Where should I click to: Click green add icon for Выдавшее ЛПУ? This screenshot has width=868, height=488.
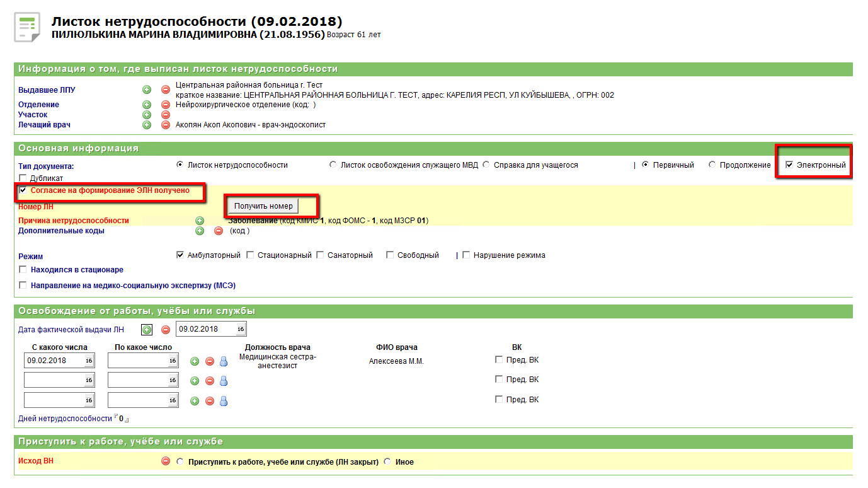pyautogui.click(x=147, y=90)
